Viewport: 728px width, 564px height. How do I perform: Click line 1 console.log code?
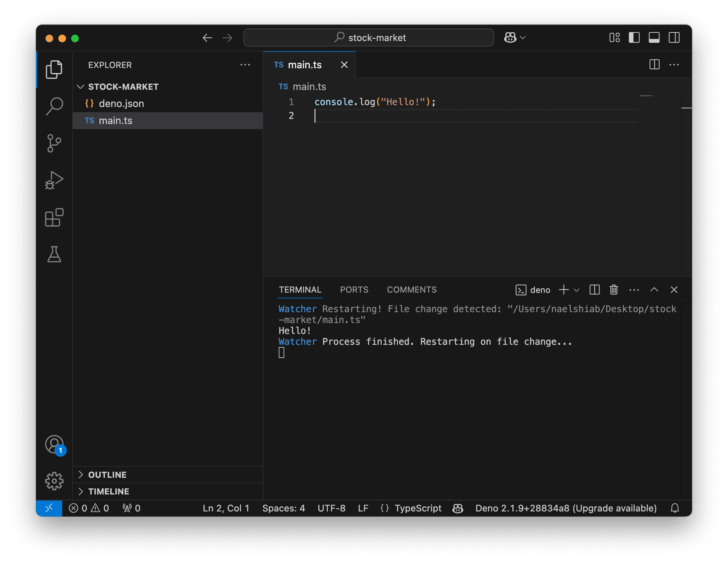click(x=375, y=102)
